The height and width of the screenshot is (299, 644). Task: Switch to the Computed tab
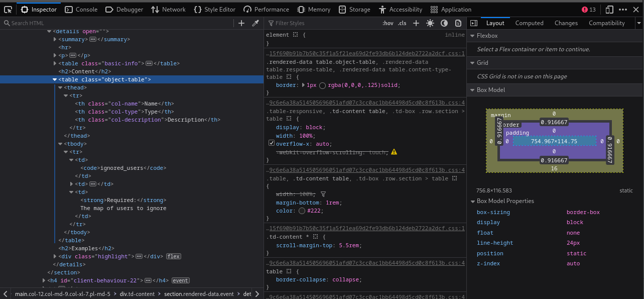pyautogui.click(x=529, y=23)
